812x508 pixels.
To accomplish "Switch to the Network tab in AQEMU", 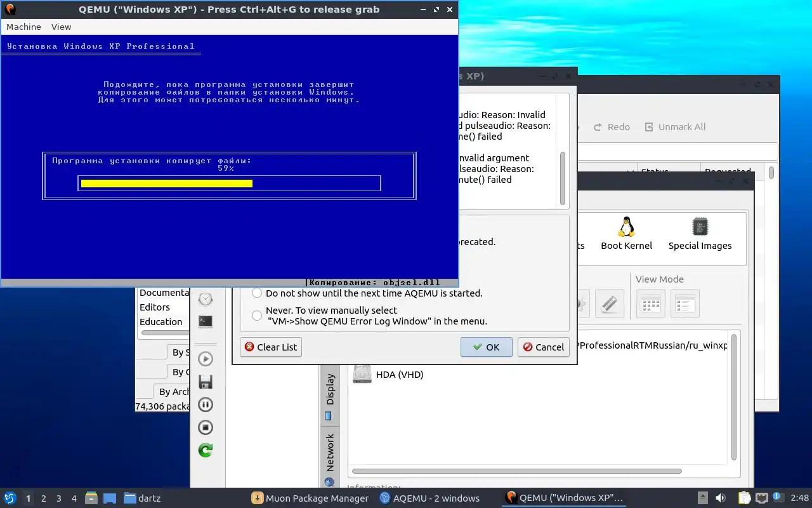I will click(330, 458).
